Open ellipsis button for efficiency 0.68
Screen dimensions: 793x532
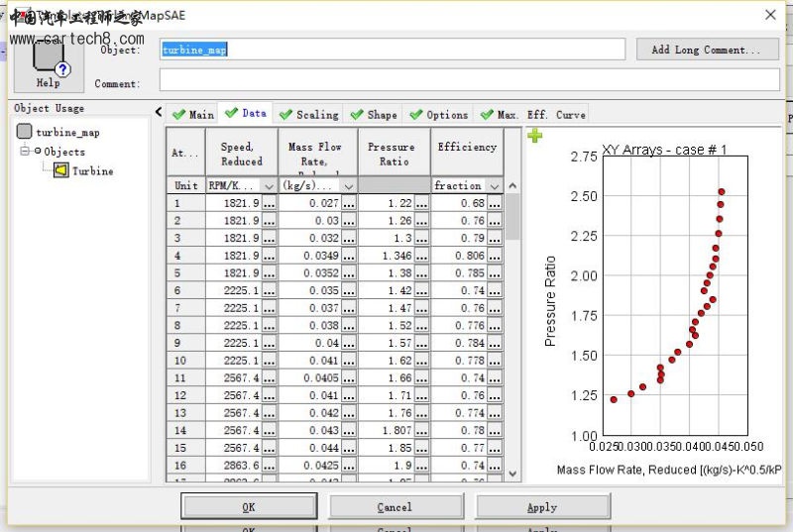coord(495,203)
